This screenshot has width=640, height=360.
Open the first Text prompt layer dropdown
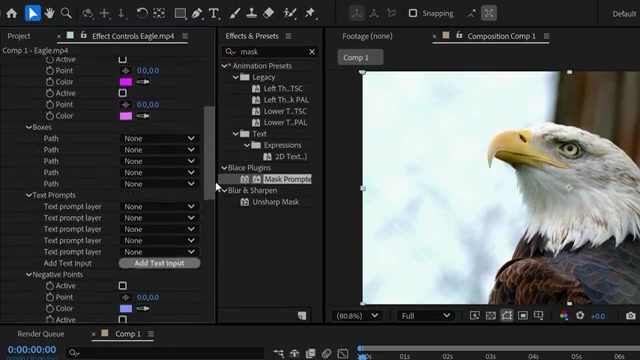(159, 207)
